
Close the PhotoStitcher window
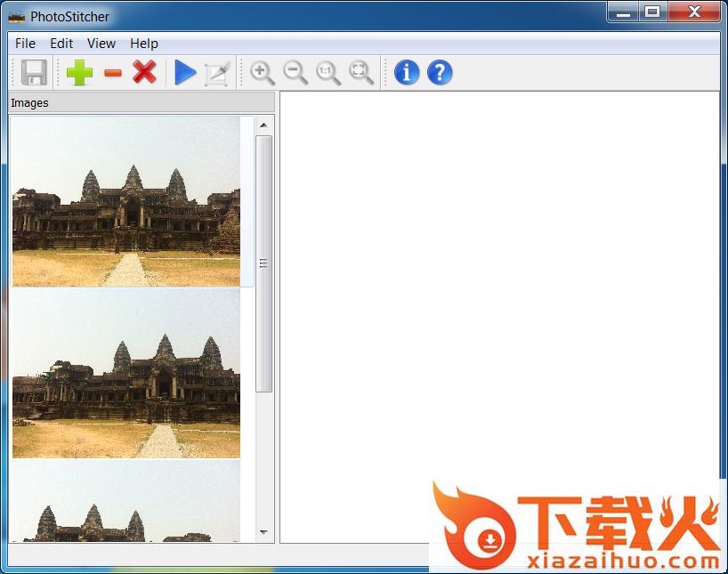click(x=694, y=12)
